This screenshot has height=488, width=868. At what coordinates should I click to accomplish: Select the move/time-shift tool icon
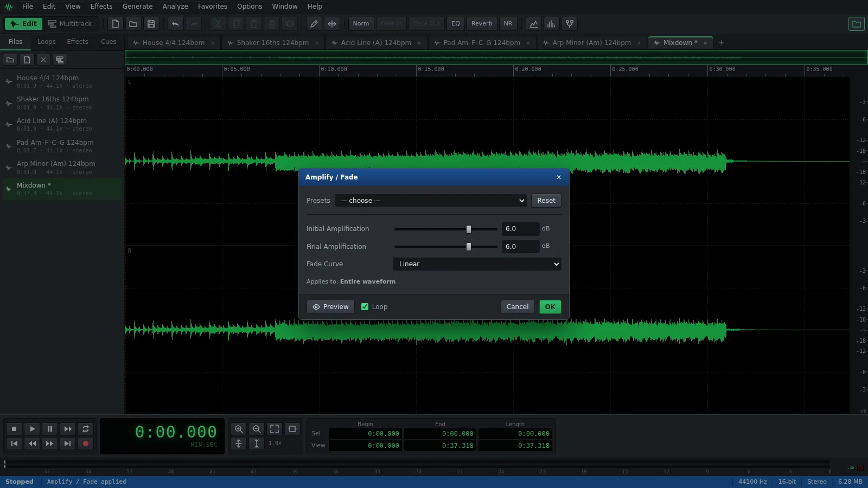coord(332,24)
